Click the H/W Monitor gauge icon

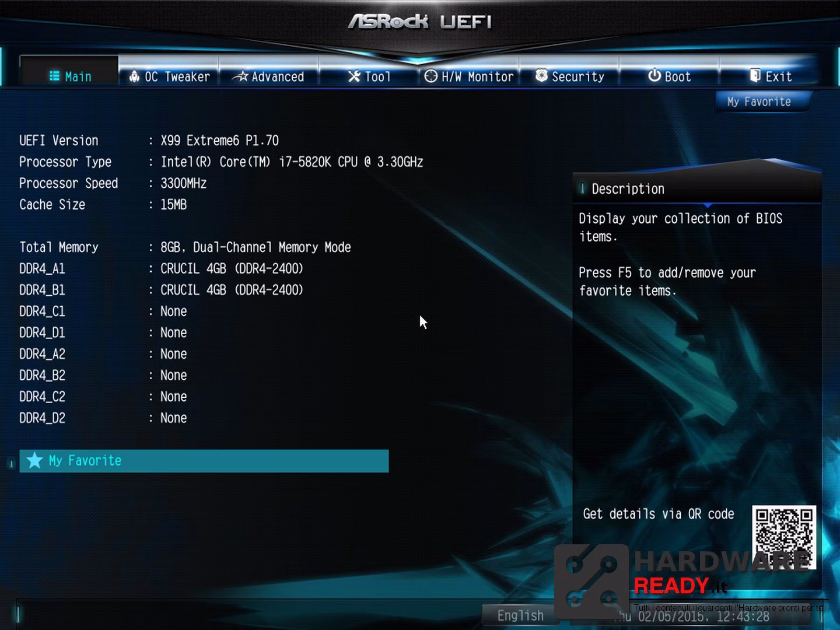click(431, 76)
